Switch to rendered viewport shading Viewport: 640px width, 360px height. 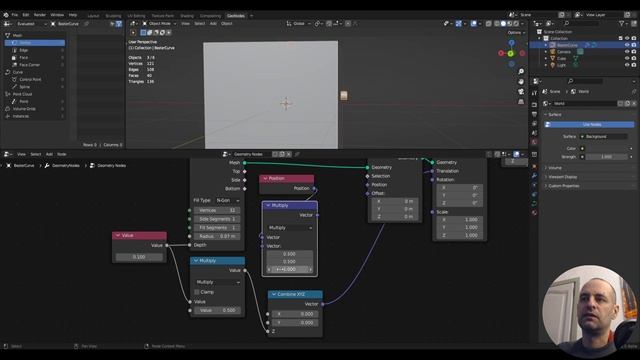coord(516,24)
